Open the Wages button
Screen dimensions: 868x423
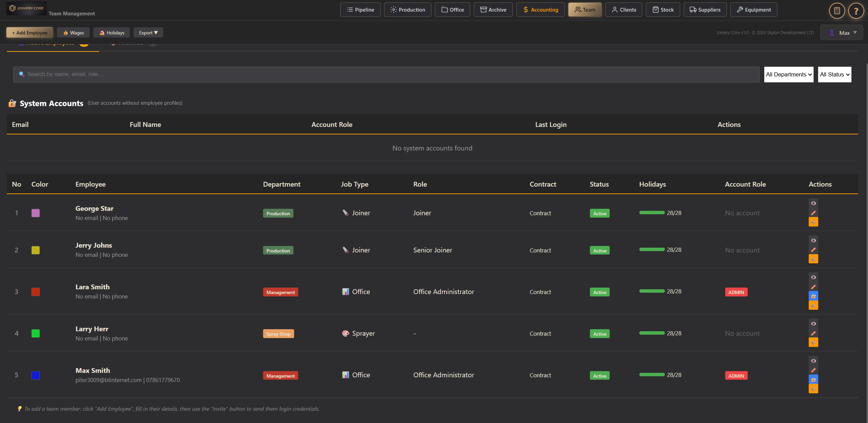click(x=73, y=33)
